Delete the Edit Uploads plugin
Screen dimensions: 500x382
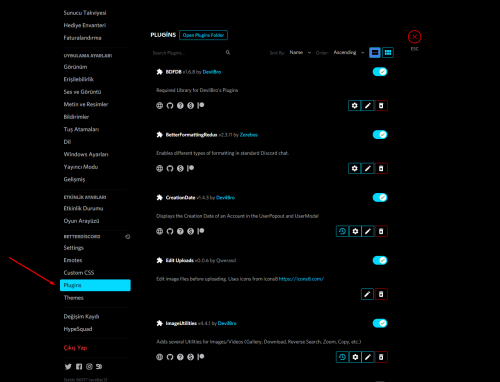click(381, 294)
